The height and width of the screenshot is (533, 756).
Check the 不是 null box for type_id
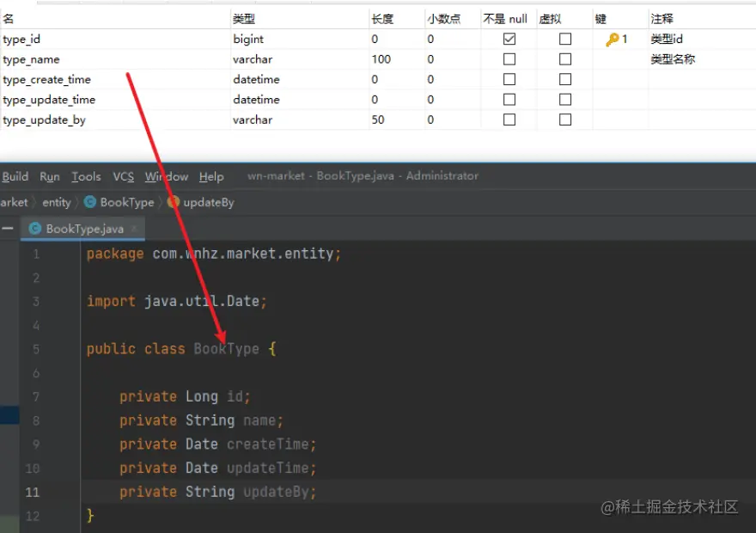[x=509, y=39]
